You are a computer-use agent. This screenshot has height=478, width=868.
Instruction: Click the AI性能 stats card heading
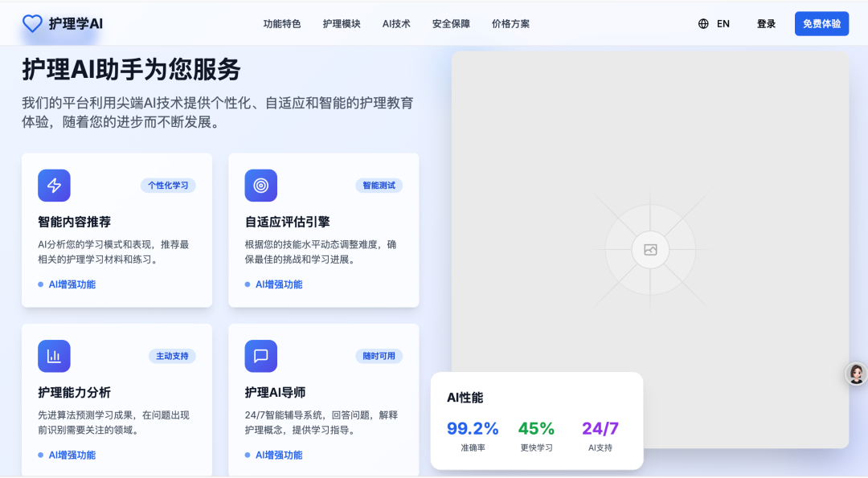[465, 398]
